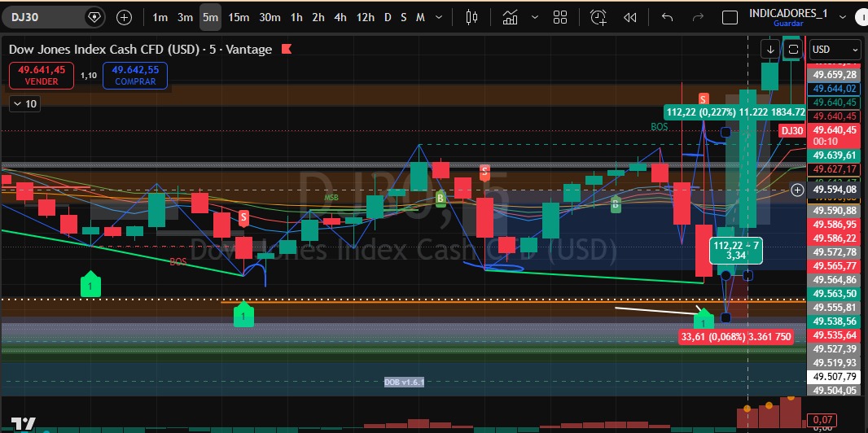Add a compare symbol with the plus icon
868x433 pixels.
pos(124,18)
